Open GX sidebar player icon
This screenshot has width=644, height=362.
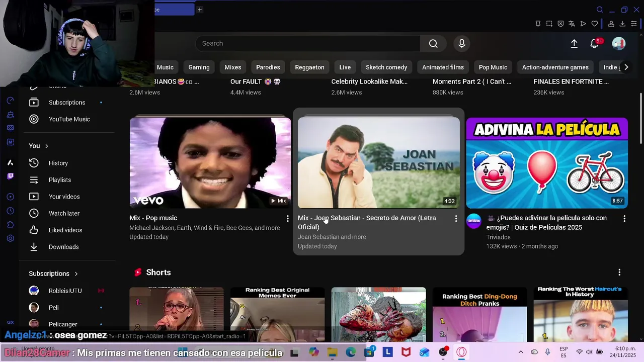[x=10, y=197]
